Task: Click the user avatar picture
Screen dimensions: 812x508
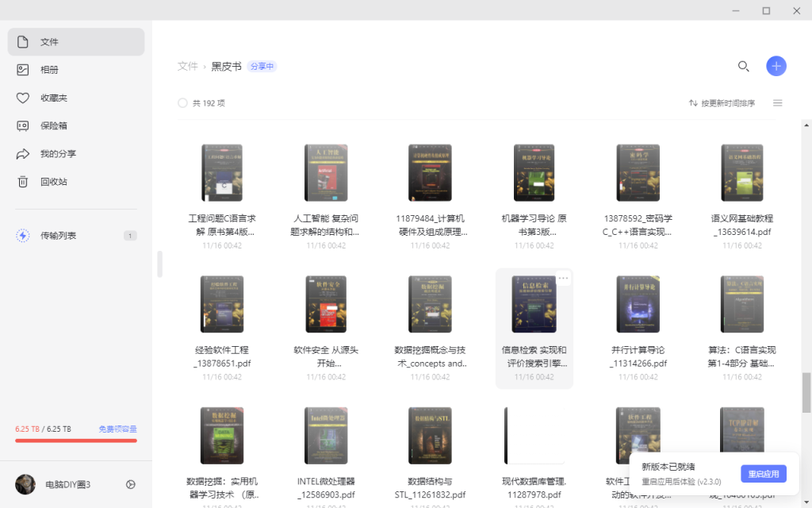Action: (25, 484)
